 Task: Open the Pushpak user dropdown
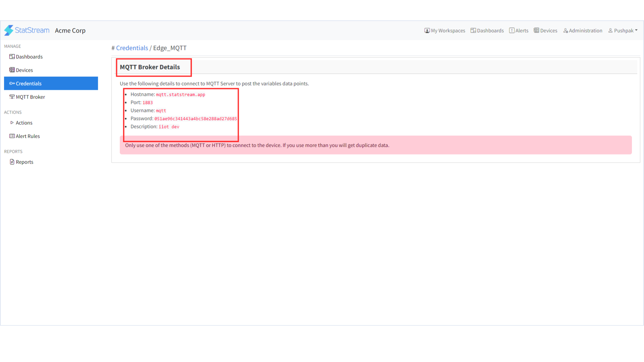(x=623, y=30)
